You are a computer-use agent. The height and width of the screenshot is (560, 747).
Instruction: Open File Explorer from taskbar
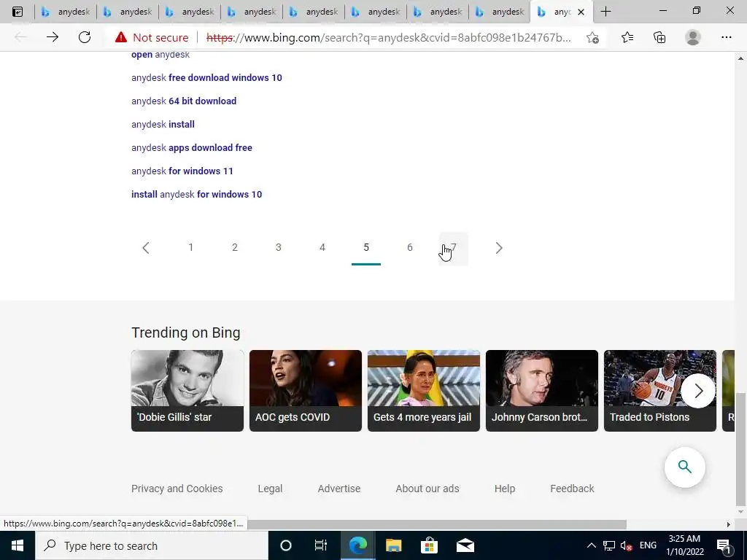[393, 545]
